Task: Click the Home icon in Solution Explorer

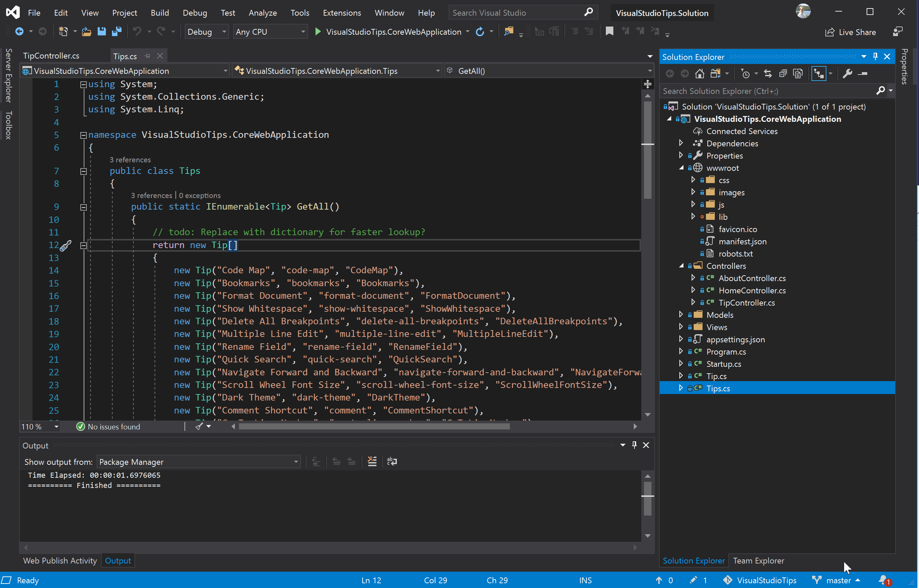Action: [x=700, y=73]
